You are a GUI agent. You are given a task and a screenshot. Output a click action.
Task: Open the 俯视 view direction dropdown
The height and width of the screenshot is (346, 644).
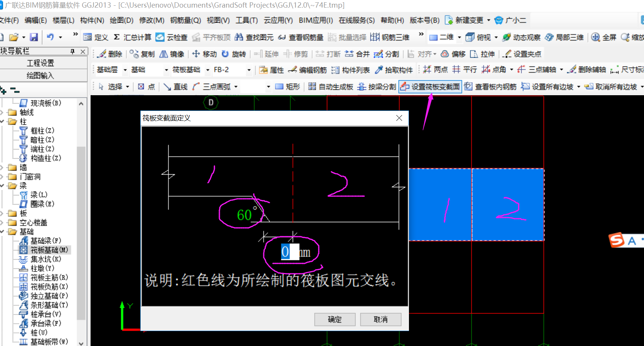click(496, 37)
